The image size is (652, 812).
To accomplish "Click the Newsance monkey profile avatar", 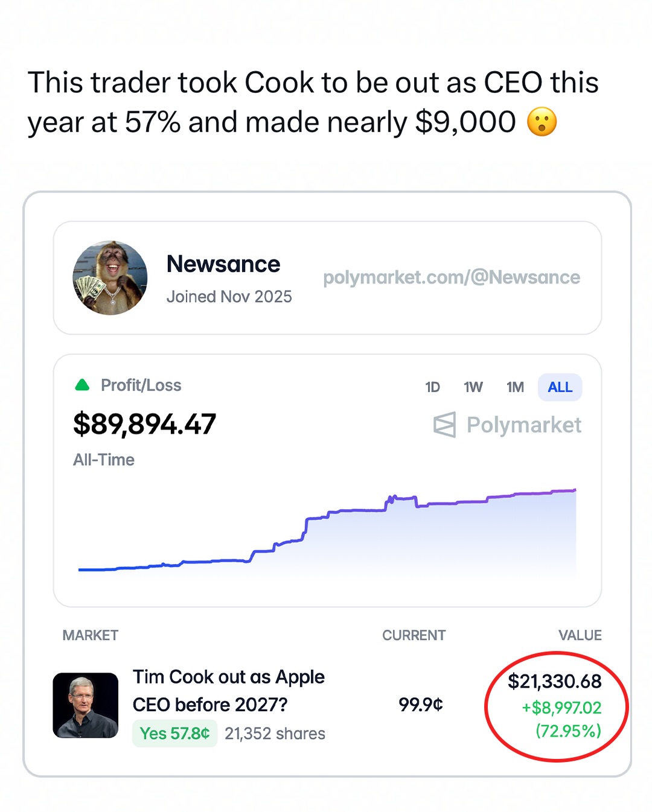I will (110, 278).
